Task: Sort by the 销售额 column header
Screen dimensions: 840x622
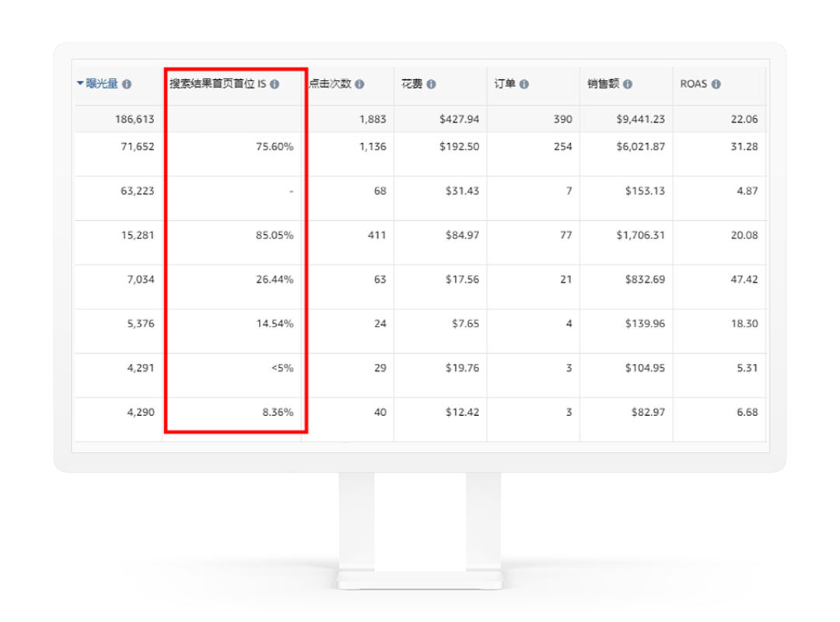Action: 604,83
